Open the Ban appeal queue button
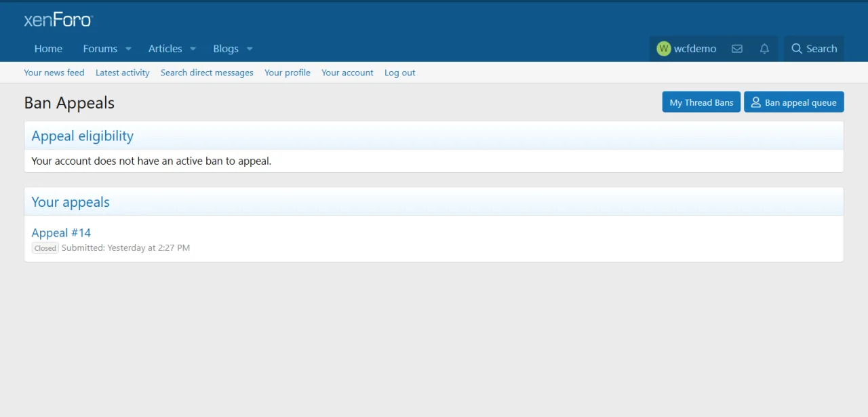The image size is (868, 417). click(x=794, y=102)
